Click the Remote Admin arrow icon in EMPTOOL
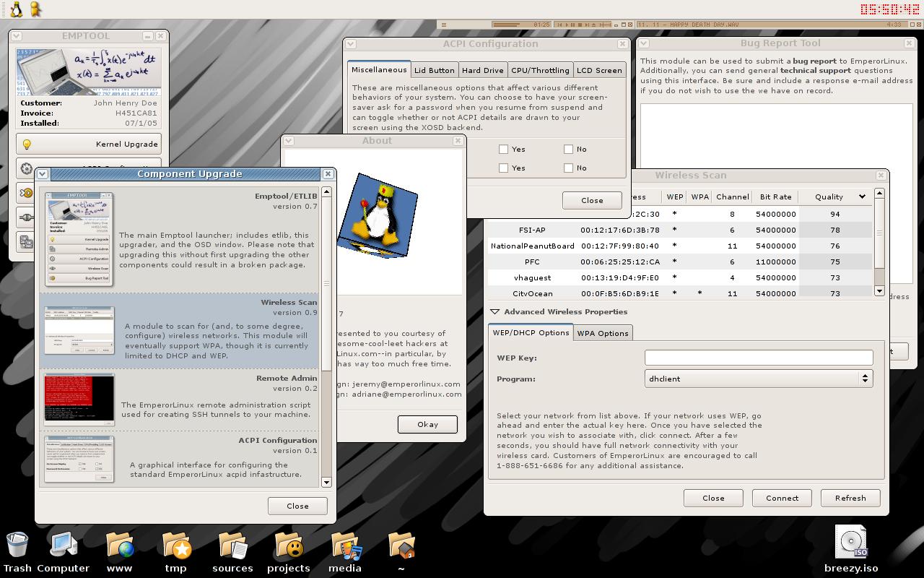The image size is (924, 578). tap(27, 193)
